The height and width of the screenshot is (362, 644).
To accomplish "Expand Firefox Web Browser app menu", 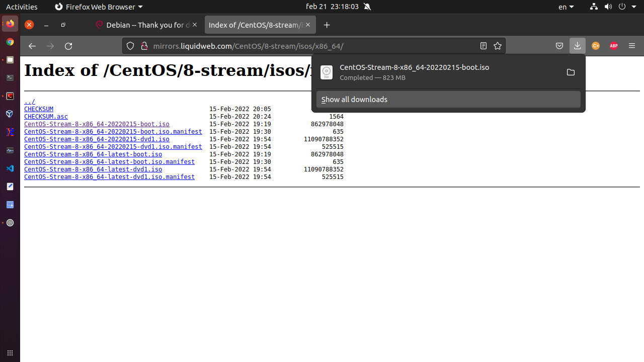I will click(x=99, y=7).
